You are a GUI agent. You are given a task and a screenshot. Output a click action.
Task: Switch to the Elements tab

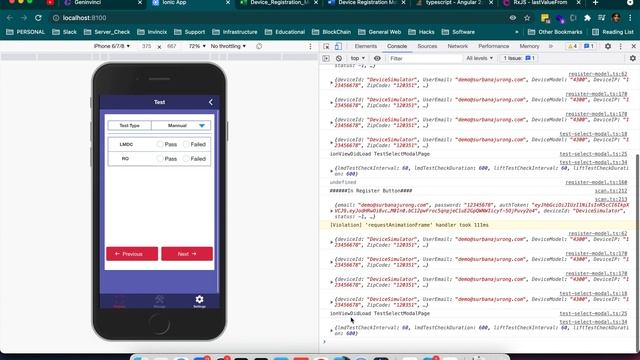tap(366, 46)
